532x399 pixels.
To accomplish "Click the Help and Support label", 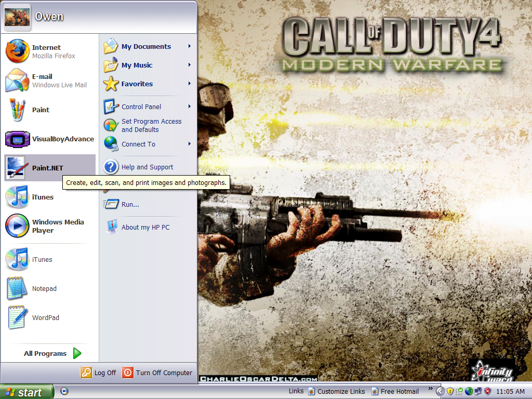I will tap(147, 167).
